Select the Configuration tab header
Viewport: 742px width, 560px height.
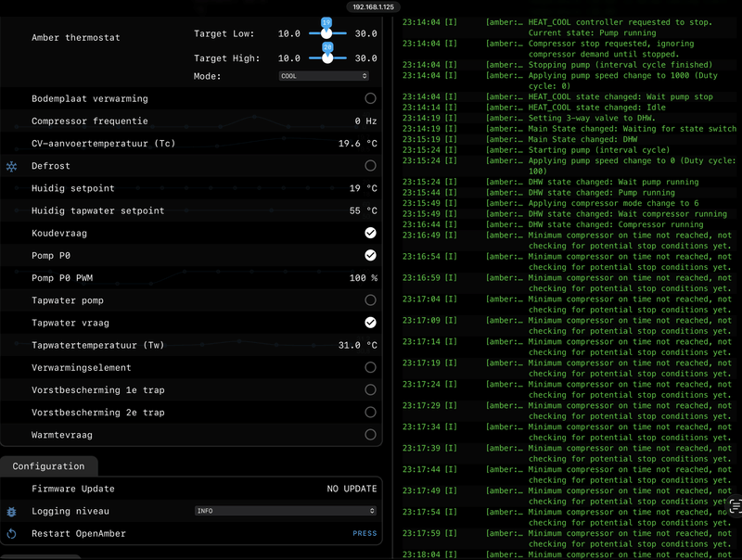coord(49,466)
